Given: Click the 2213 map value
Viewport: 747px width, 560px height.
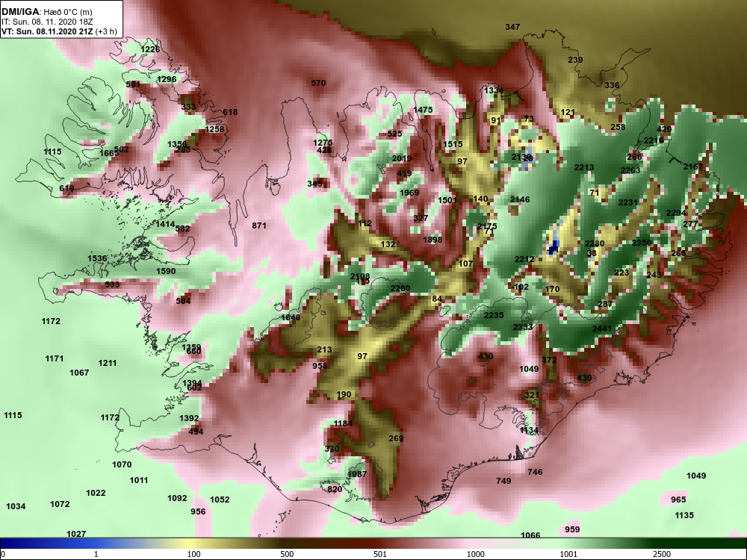Looking at the screenshot, I should pyautogui.click(x=584, y=167).
